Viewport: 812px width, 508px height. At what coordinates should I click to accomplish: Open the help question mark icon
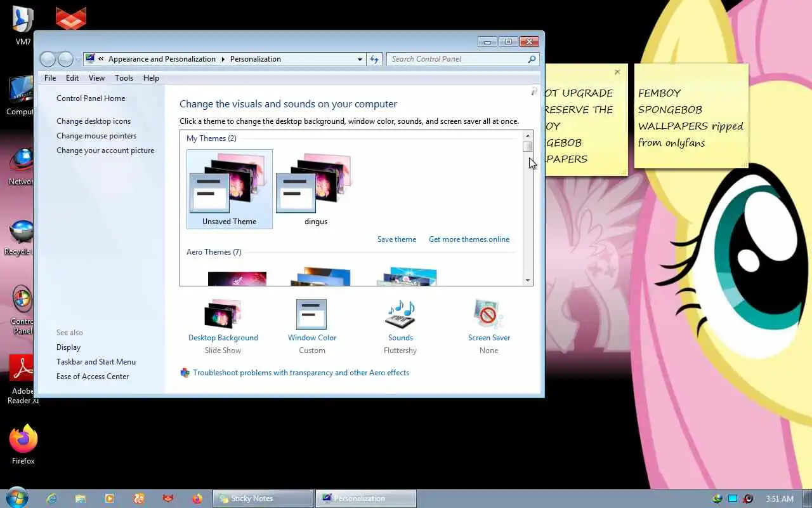(534, 91)
